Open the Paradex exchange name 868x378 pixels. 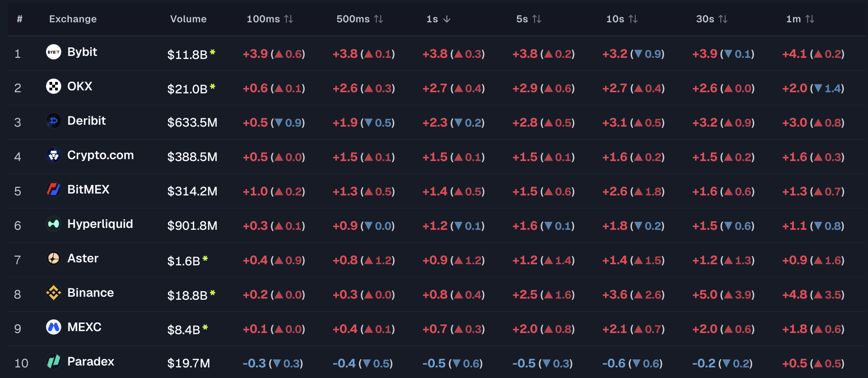[91, 361]
